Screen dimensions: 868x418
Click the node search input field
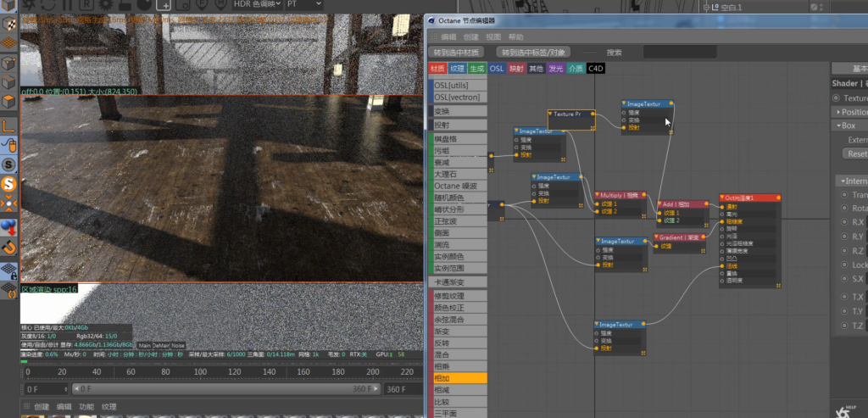point(680,52)
